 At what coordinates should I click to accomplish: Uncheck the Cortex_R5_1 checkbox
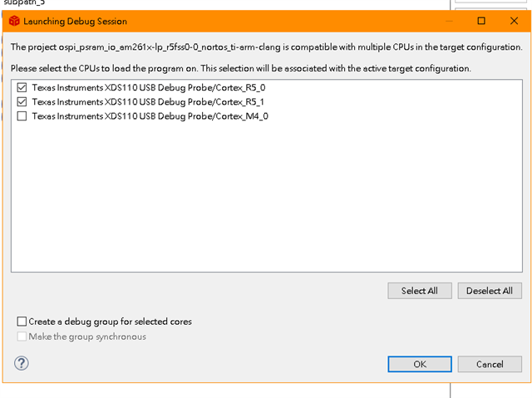pos(22,102)
